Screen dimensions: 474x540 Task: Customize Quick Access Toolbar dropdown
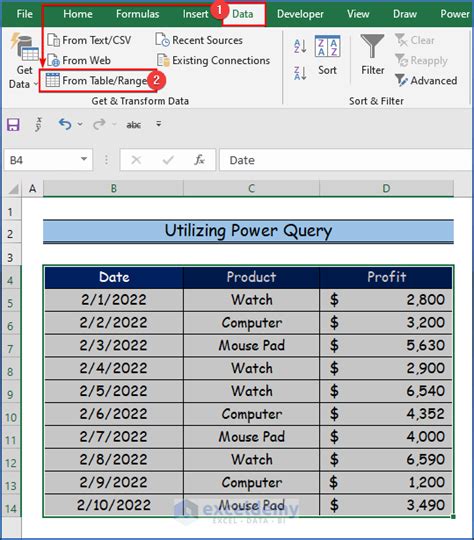coord(158,124)
